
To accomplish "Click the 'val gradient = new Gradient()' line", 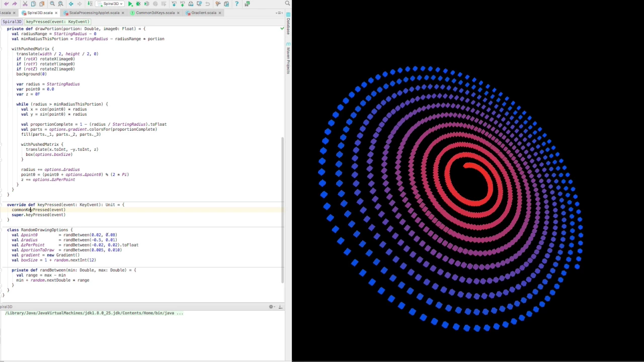I will 46,255.
